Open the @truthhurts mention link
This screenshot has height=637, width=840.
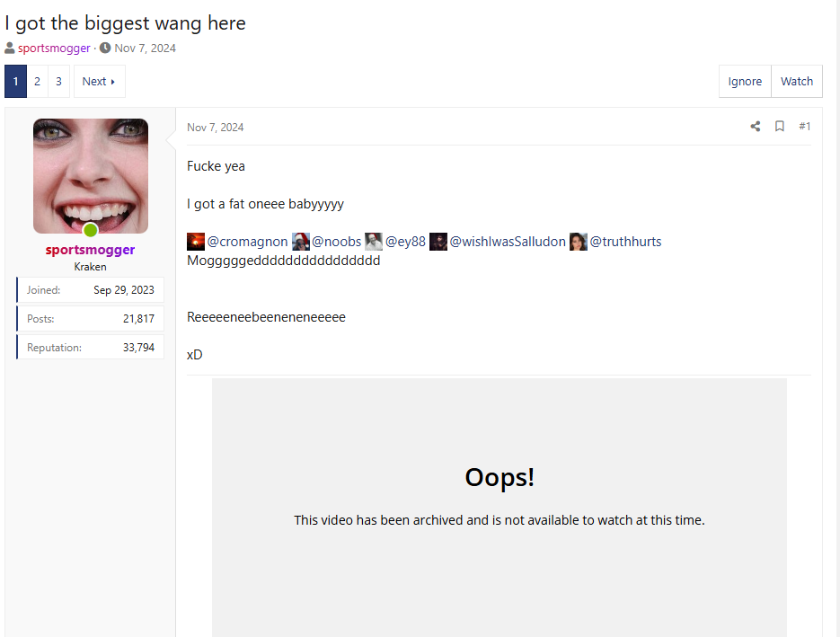[x=625, y=242]
